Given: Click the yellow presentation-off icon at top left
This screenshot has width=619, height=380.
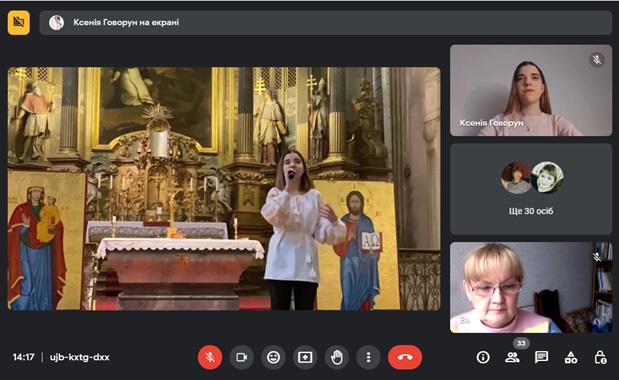Looking at the screenshot, I should 19,22.
